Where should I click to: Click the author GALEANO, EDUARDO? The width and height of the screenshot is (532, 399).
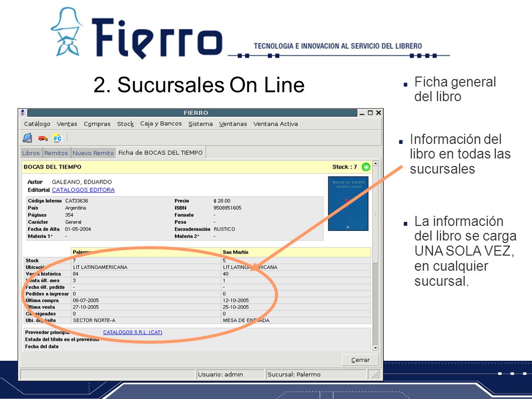82,182
